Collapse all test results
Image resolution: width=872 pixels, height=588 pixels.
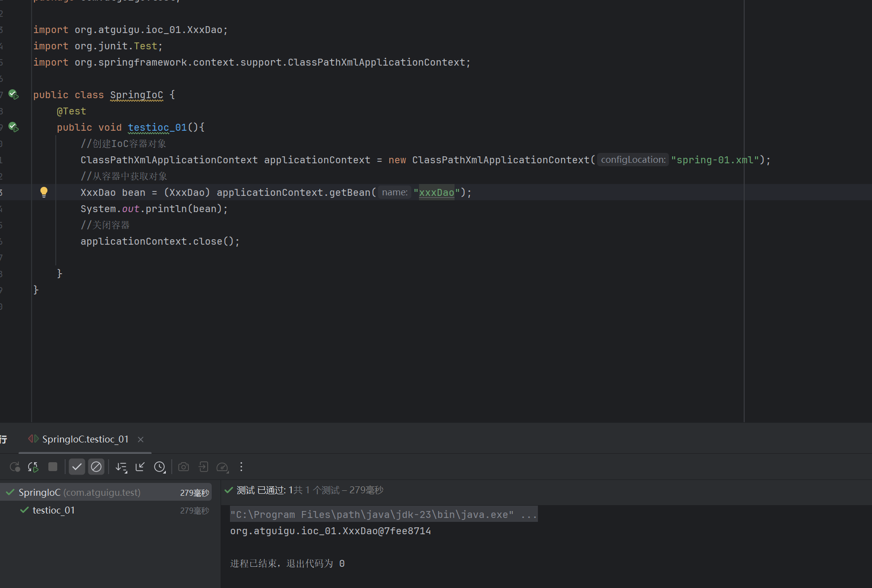pyautogui.click(x=140, y=467)
